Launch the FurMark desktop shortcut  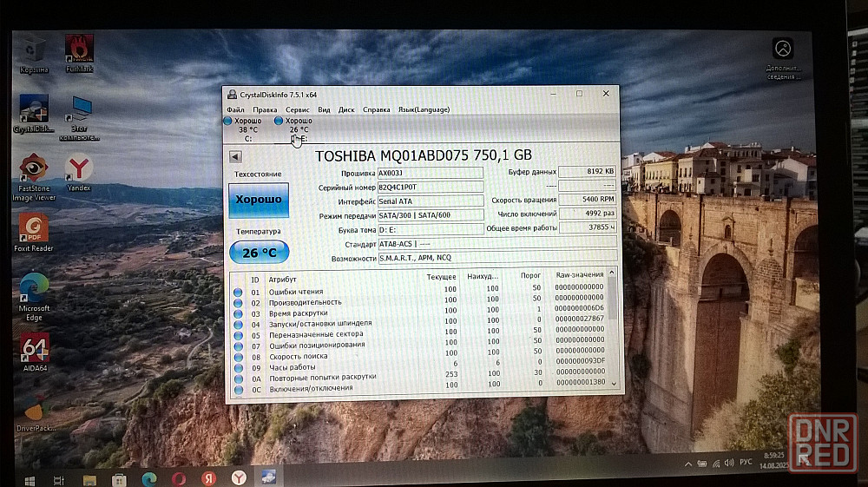(79, 54)
